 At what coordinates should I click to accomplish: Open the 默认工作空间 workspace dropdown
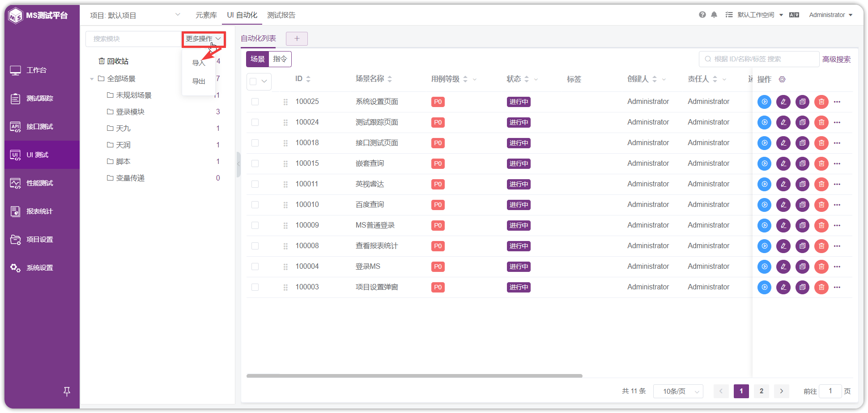click(760, 15)
